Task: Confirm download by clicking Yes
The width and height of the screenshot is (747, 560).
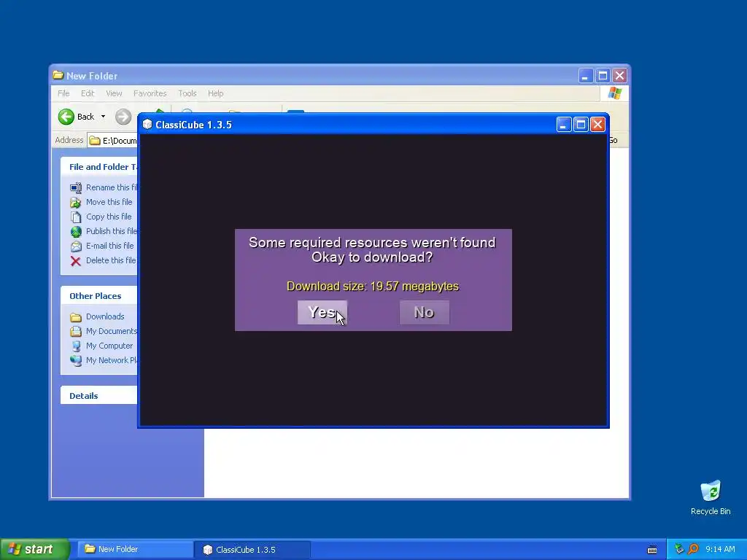Action: click(x=322, y=312)
